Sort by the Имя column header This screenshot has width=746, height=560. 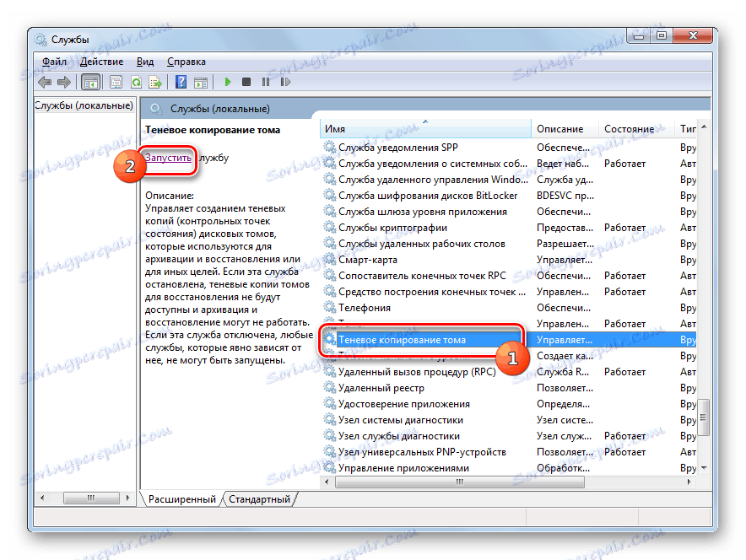(426, 129)
